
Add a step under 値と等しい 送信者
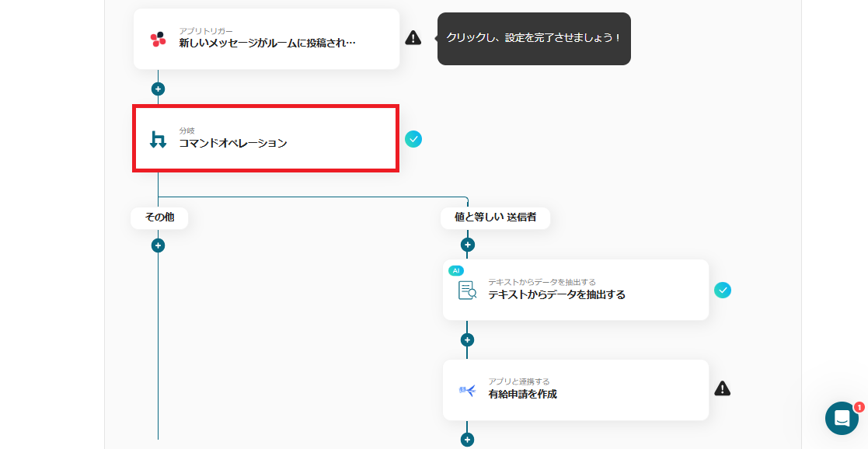(468, 245)
